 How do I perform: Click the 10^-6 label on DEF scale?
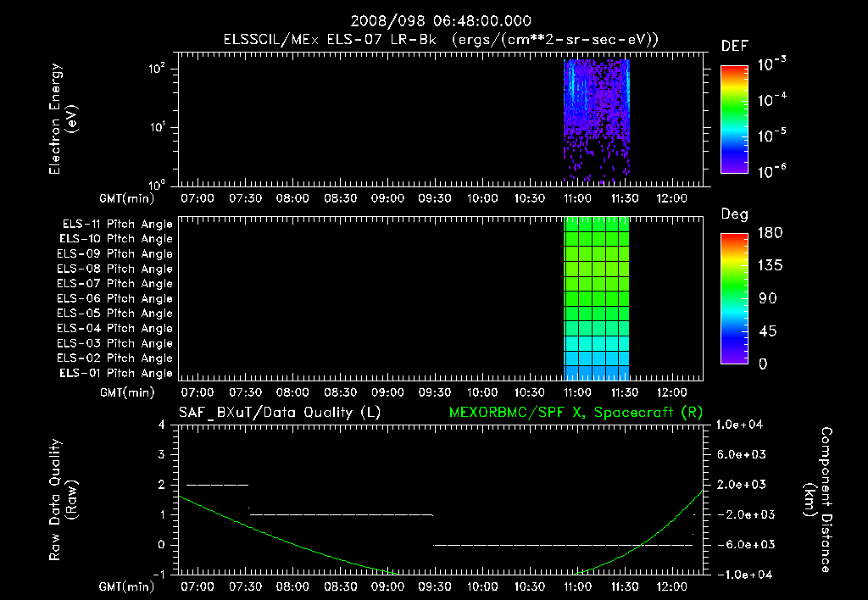772,171
